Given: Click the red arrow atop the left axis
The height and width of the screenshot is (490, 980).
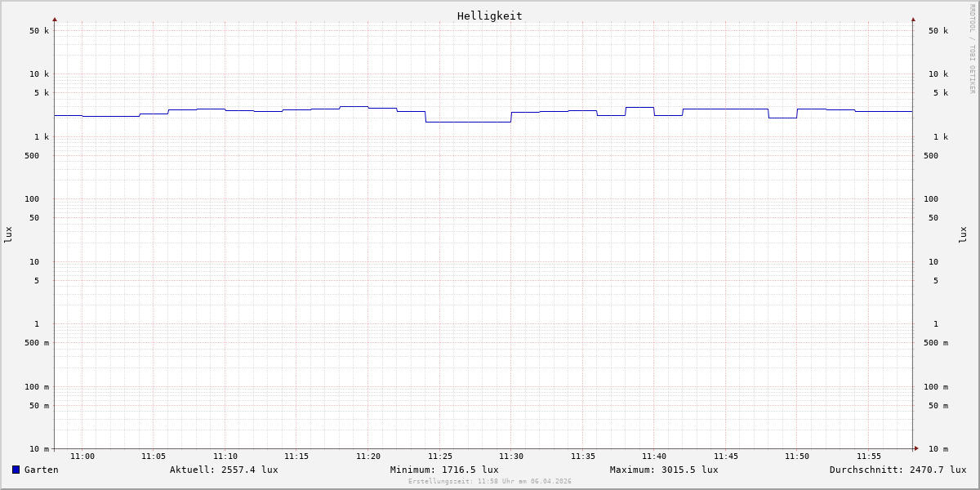Looking at the screenshot, I should (55, 19).
